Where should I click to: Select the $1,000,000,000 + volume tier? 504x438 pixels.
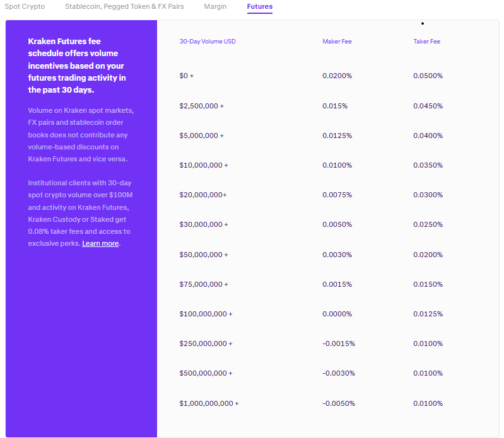pyautogui.click(x=209, y=403)
